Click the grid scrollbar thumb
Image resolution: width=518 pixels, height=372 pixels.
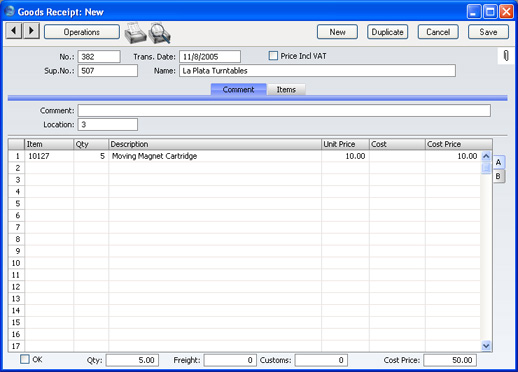click(x=486, y=167)
